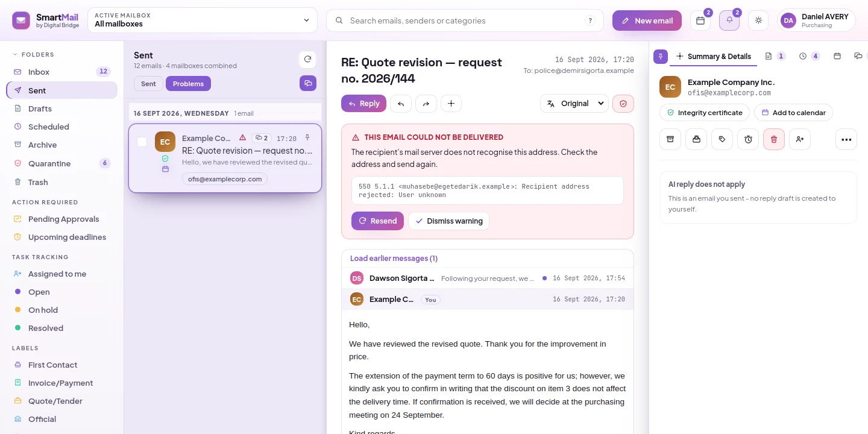Open the Quarantine folder
This screenshot has height=434, width=868.
click(61, 163)
